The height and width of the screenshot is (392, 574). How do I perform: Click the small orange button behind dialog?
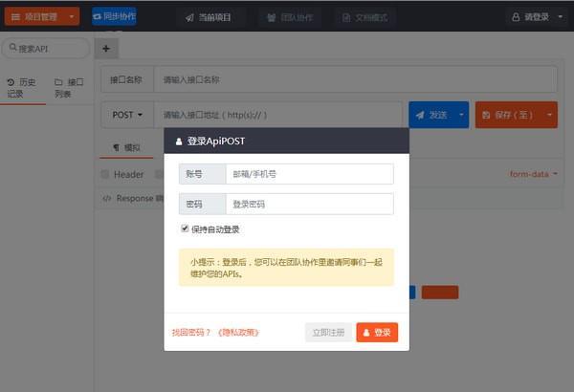(x=440, y=293)
